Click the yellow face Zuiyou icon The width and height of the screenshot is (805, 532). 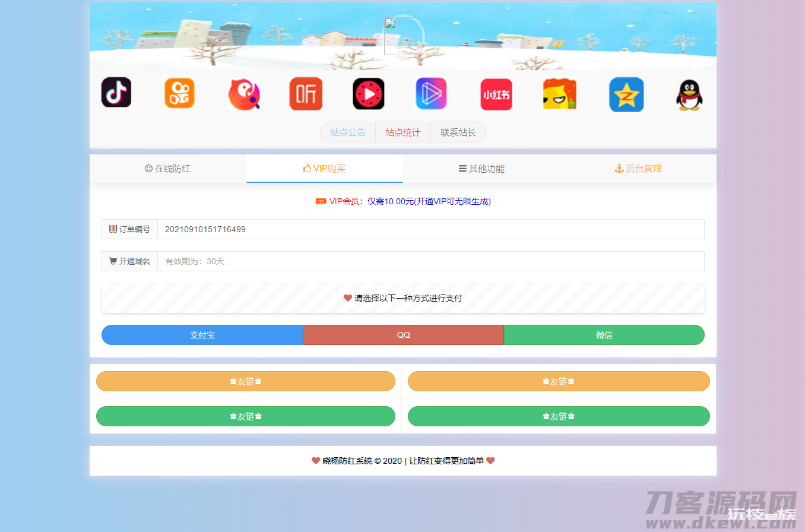coord(560,94)
